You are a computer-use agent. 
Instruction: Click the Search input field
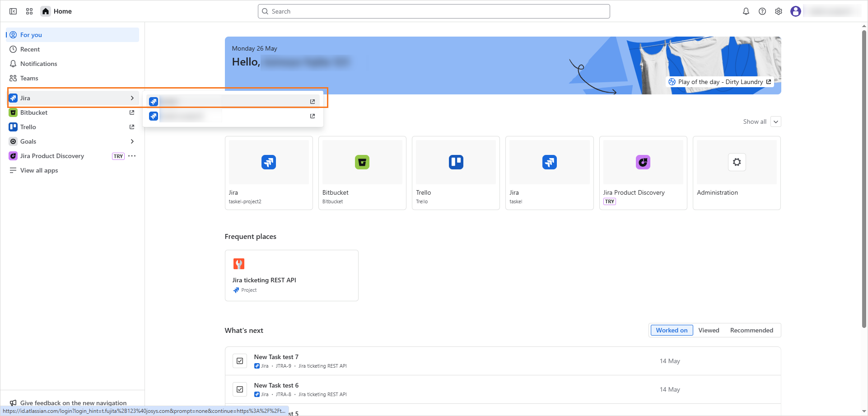point(434,11)
